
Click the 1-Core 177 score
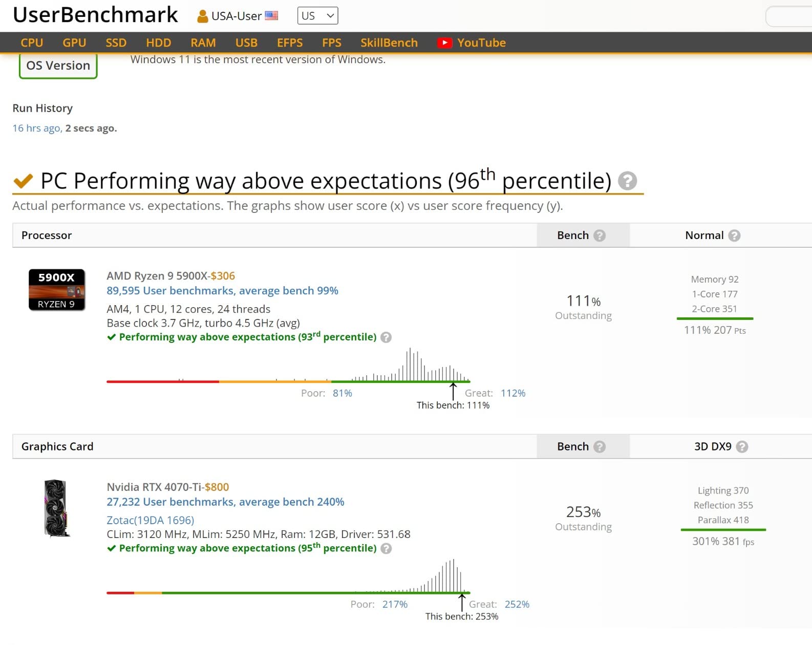(x=715, y=294)
